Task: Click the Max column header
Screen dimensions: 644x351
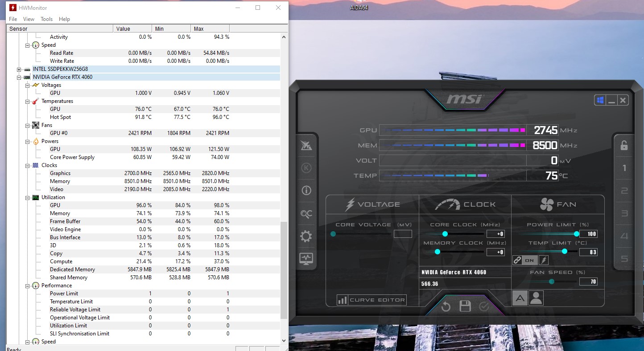Action: coord(210,29)
